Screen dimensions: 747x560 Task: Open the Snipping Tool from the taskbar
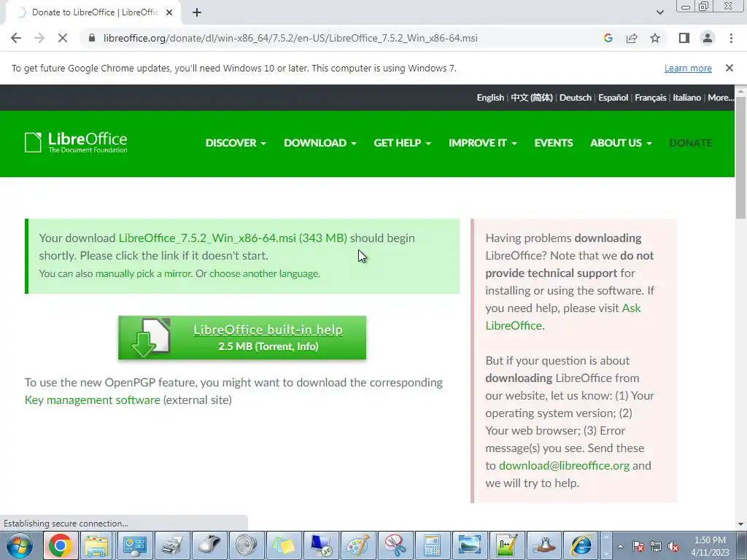395,545
